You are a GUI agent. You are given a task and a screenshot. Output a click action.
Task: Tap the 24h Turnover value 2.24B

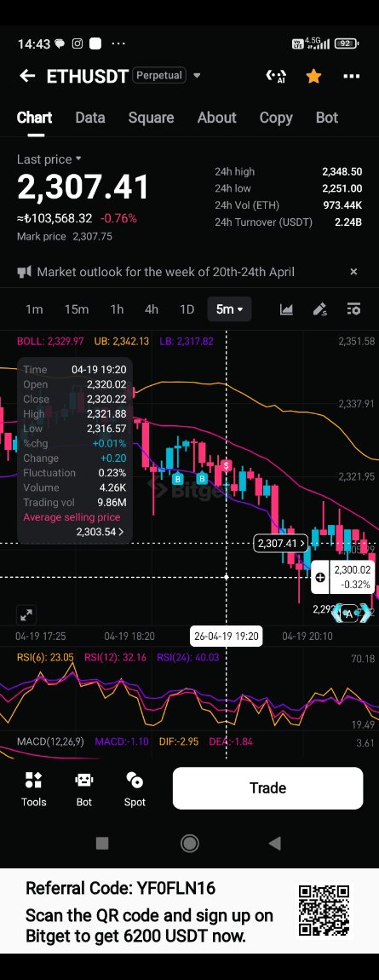click(x=348, y=222)
